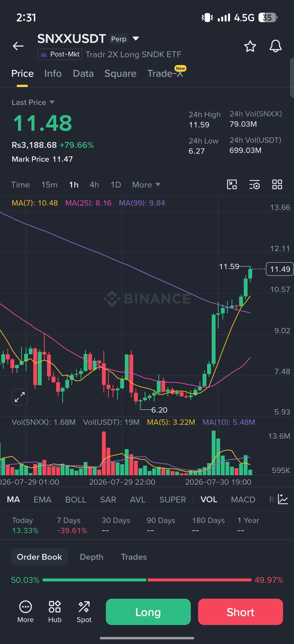Switch to the Depth tab
This screenshot has width=294, height=644.
92,557
